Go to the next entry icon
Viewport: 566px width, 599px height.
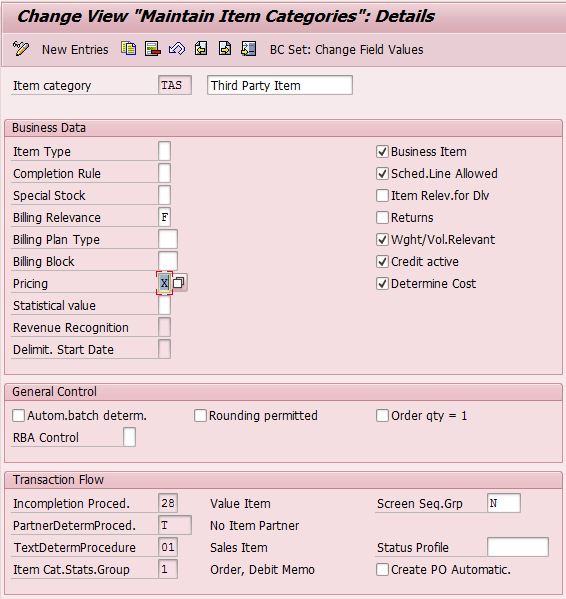(225, 49)
